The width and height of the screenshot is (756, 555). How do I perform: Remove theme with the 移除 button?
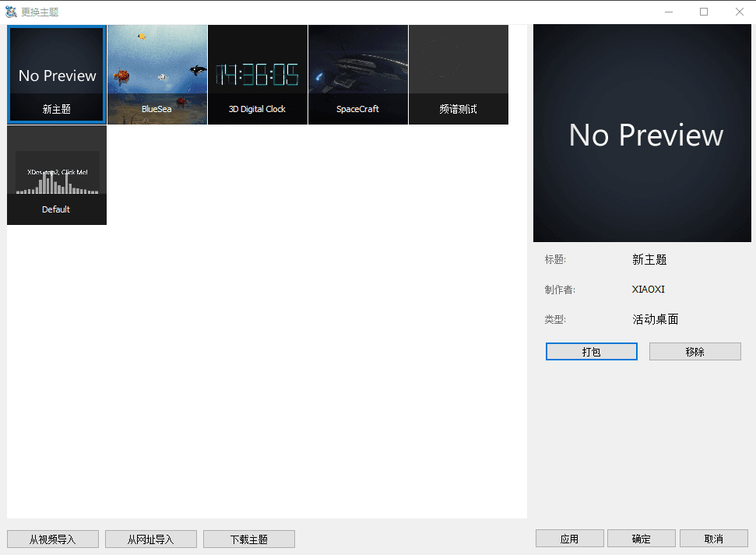694,352
